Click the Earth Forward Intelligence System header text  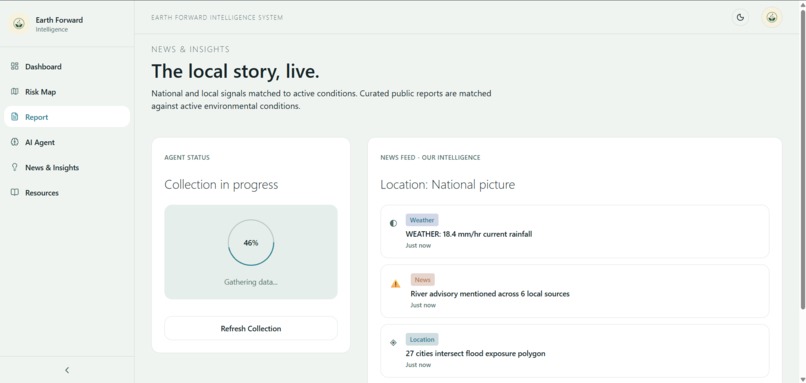(217, 17)
